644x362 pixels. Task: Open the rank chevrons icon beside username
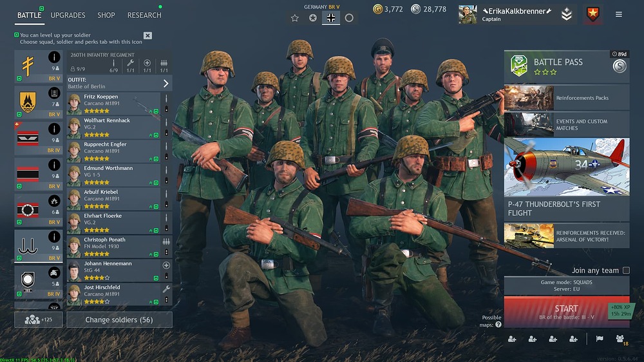(x=566, y=14)
